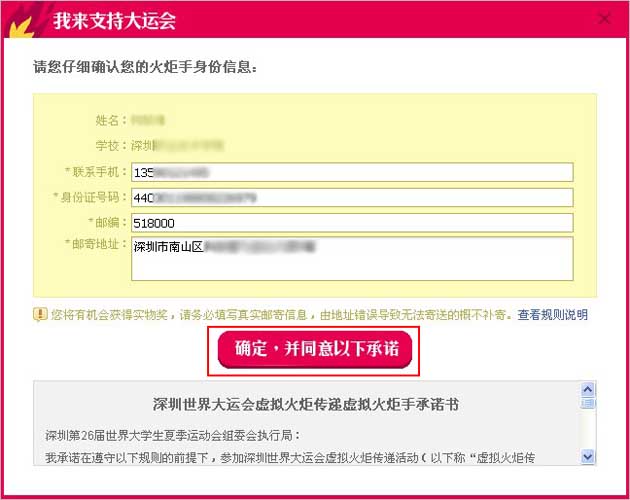The width and height of the screenshot is (630, 500).
Task: Click the 身份证号码 field label
Action: [x=90, y=197]
